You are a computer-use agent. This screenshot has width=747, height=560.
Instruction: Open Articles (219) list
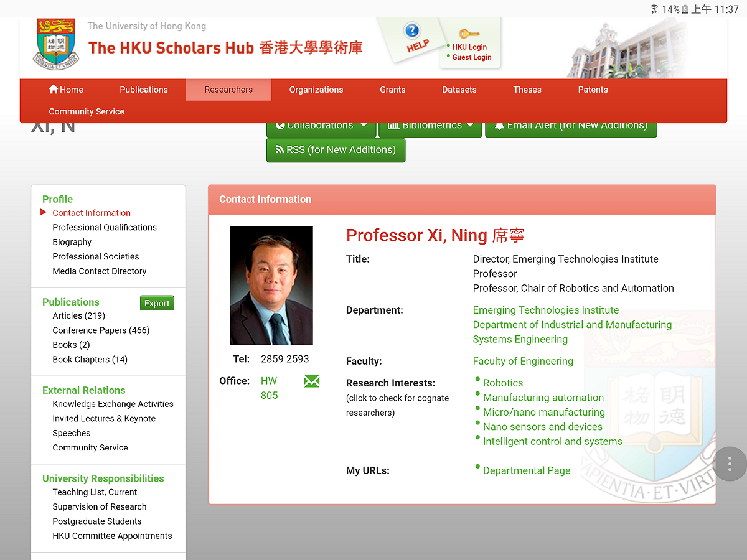coord(79,315)
